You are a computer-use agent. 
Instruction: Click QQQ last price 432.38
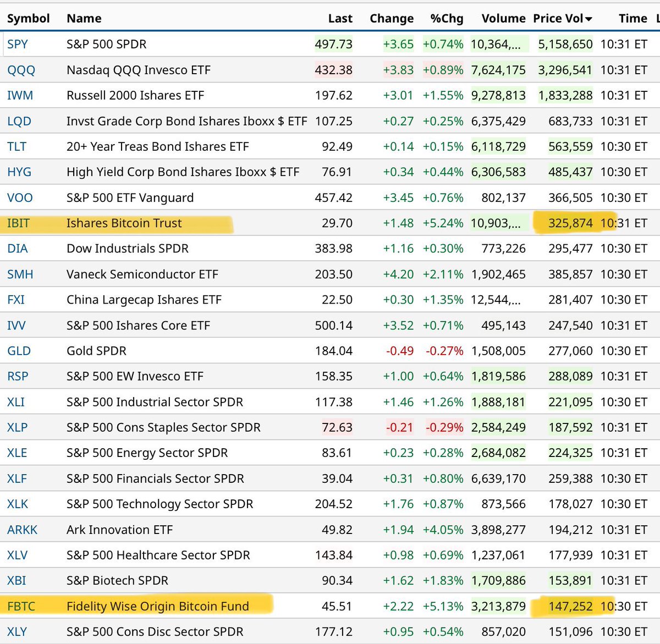(334, 70)
